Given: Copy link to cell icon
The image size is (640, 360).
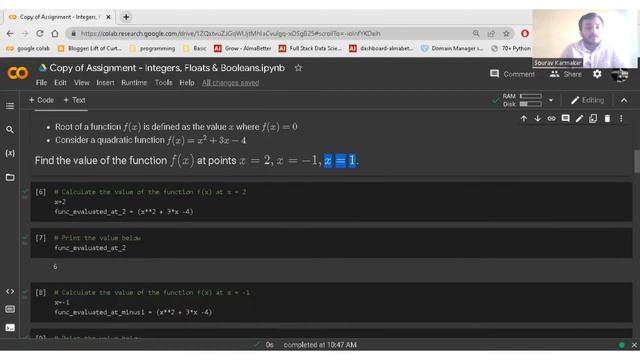Looking at the screenshot, I should pyautogui.click(x=551, y=119).
